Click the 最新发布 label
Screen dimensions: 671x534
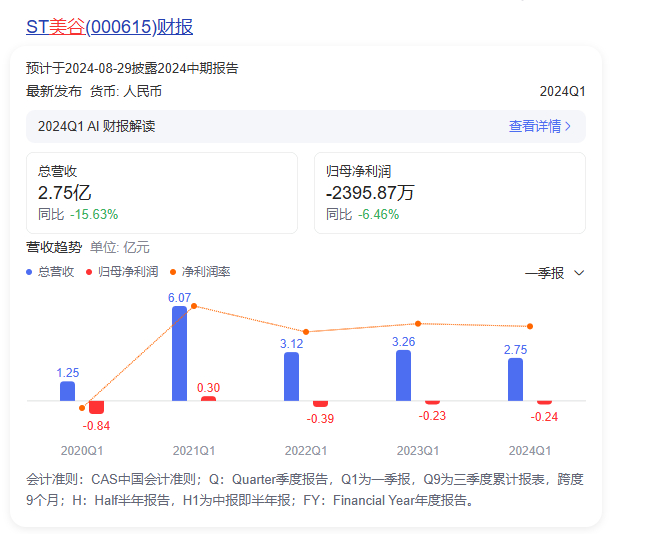coord(54,92)
